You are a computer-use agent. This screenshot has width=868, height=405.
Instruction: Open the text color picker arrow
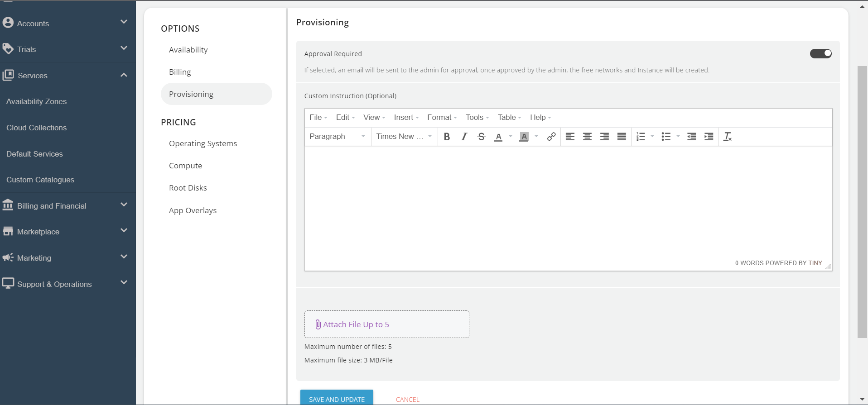(x=511, y=137)
